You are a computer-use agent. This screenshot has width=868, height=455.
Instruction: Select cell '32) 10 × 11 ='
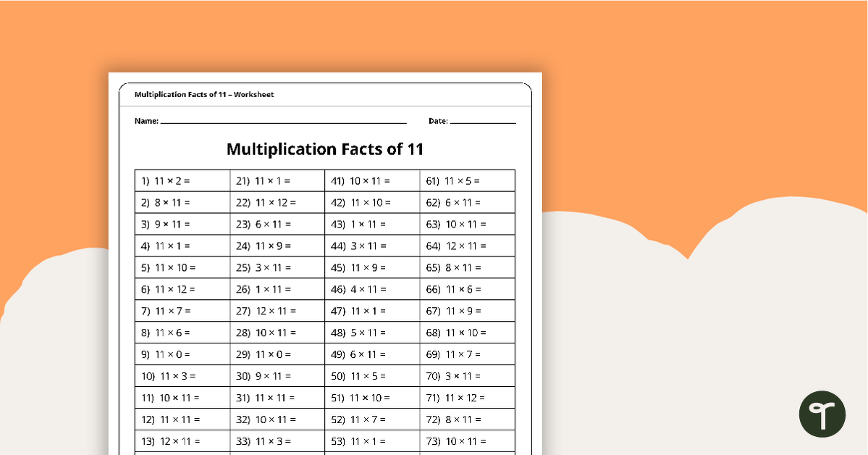click(277, 419)
